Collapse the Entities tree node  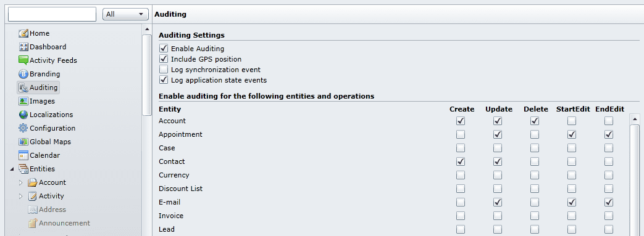tap(12, 169)
